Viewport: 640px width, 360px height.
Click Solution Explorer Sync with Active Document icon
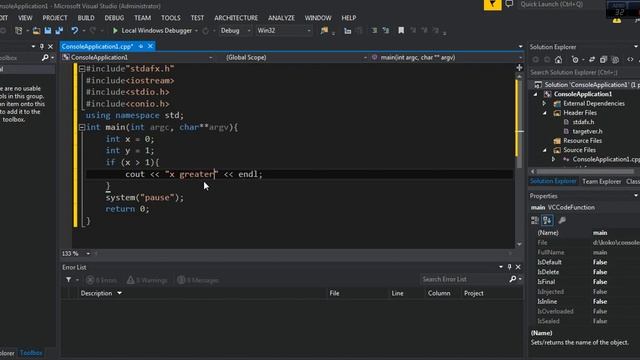(592, 60)
